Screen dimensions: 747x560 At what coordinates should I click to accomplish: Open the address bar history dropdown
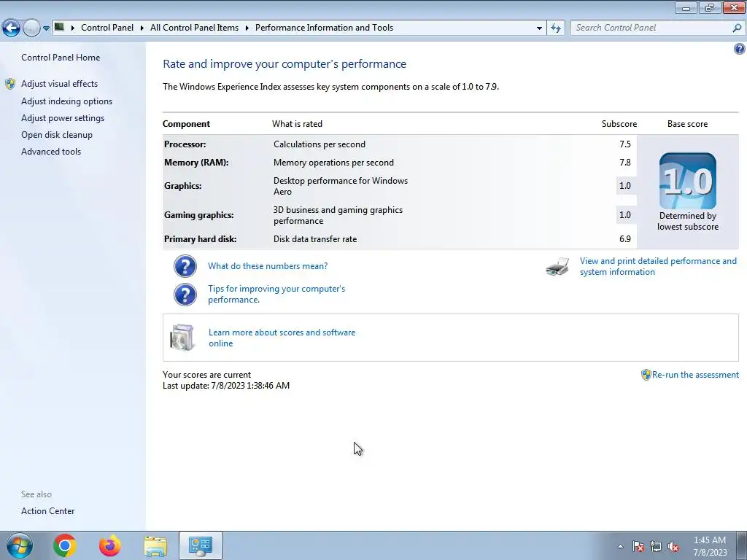[539, 28]
